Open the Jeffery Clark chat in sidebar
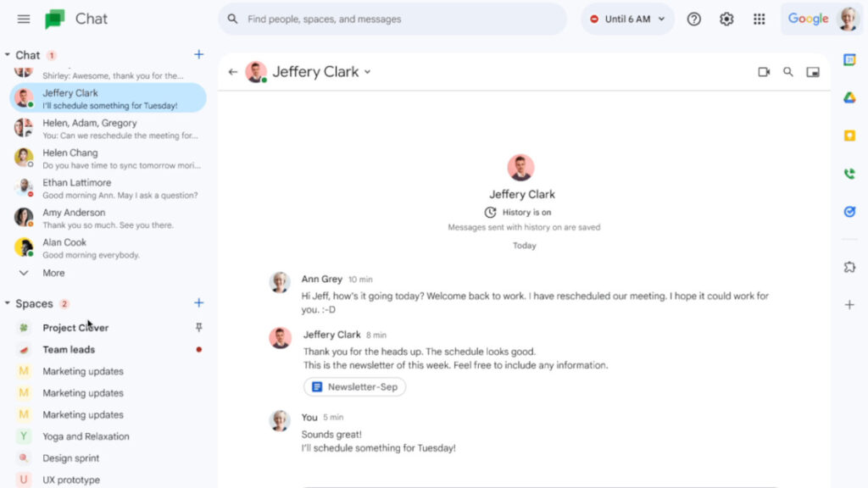The image size is (868, 488). (108, 98)
